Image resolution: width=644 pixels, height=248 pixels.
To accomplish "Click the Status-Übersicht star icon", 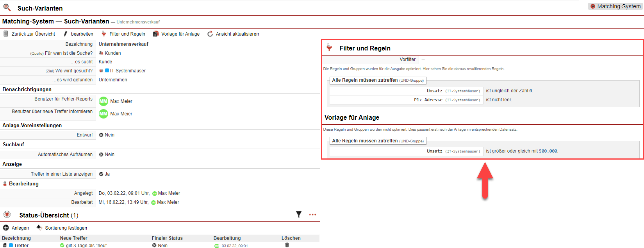I will tap(7, 214).
